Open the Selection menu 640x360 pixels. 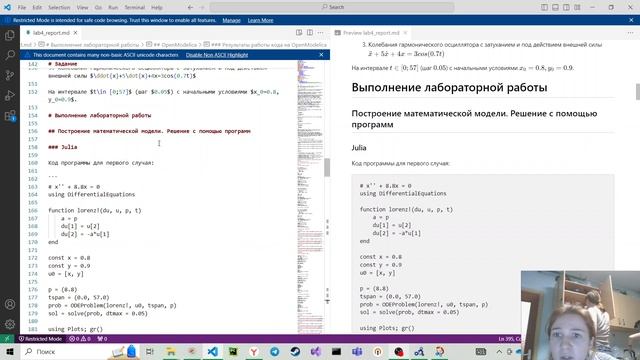click(x=59, y=7)
